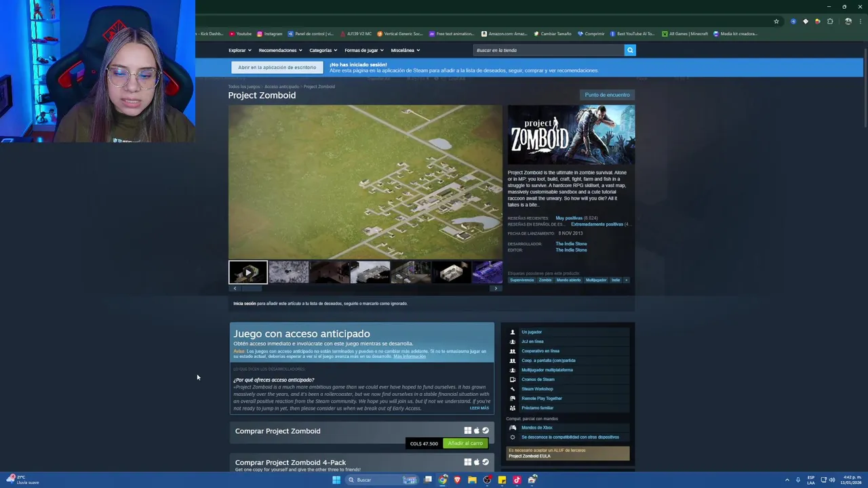Click inside the Buscar en la tienda field
The width and height of the screenshot is (868, 488).
tap(549, 50)
